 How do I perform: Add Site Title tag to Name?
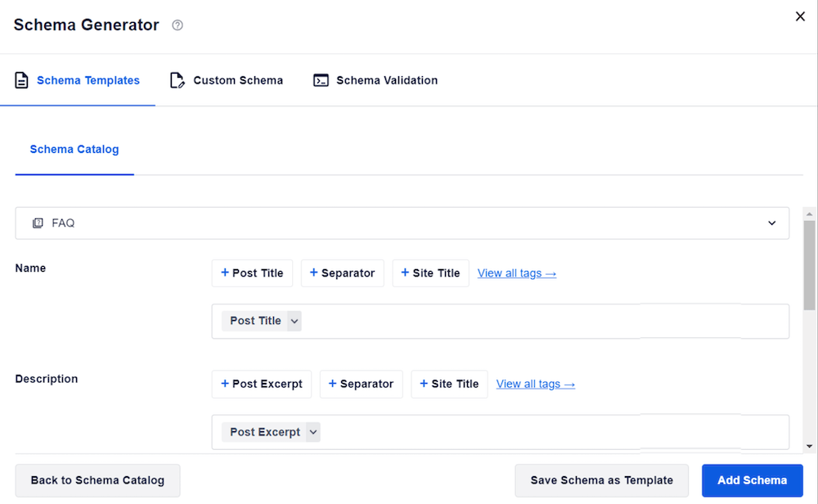[430, 273]
